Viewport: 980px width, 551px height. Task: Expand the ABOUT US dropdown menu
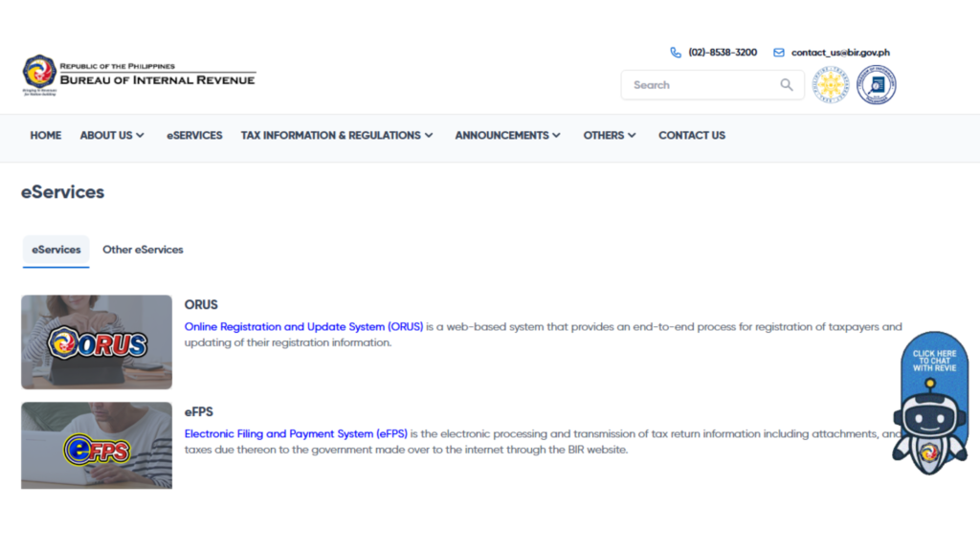(x=112, y=136)
